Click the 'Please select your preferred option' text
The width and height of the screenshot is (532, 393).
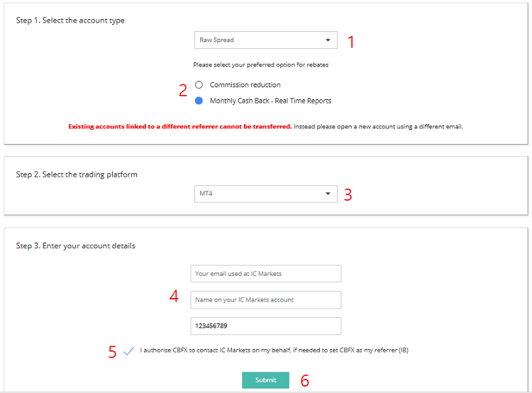(260, 65)
